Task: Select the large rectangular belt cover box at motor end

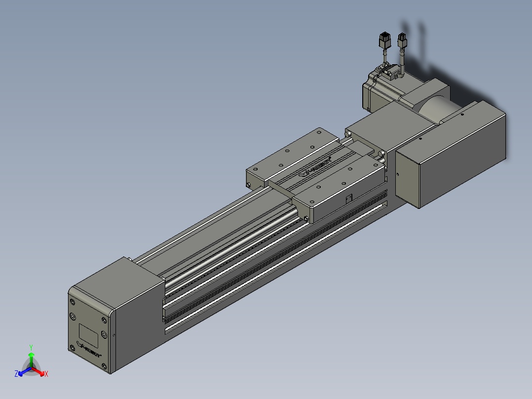Action: [451, 154]
